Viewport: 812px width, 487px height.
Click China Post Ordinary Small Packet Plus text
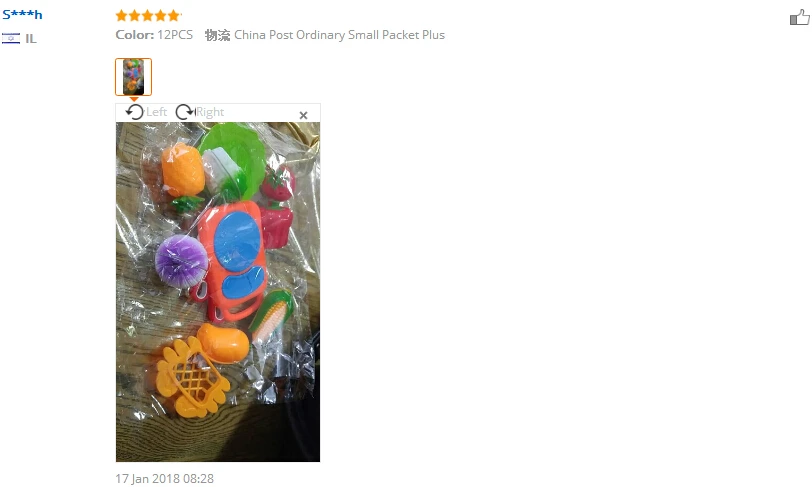click(339, 35)
